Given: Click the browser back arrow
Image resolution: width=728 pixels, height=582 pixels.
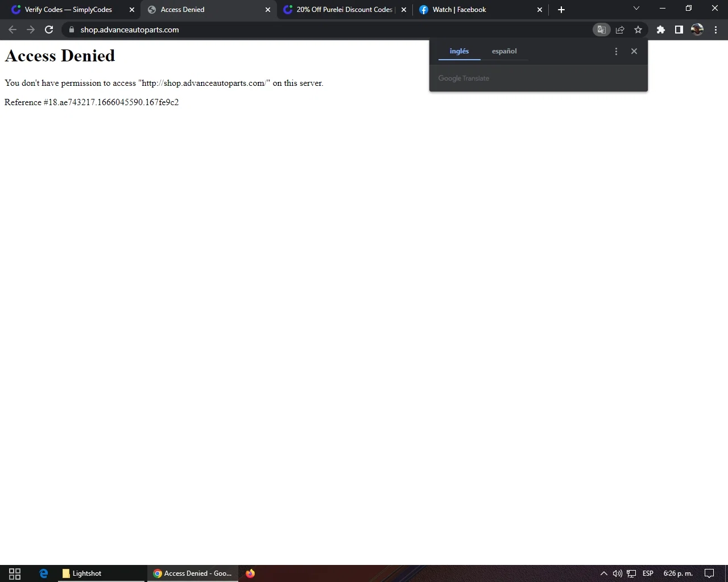Looking at the screenshot, I should (x=13, y=30).
